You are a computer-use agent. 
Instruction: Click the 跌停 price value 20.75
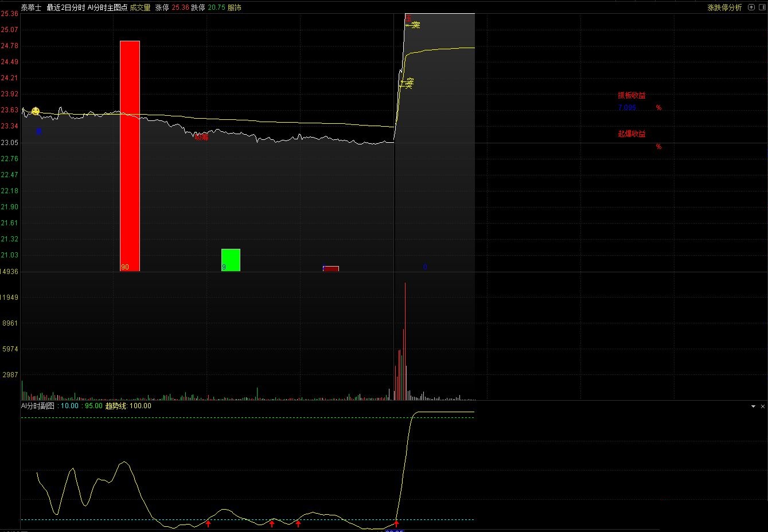[216, 7]
